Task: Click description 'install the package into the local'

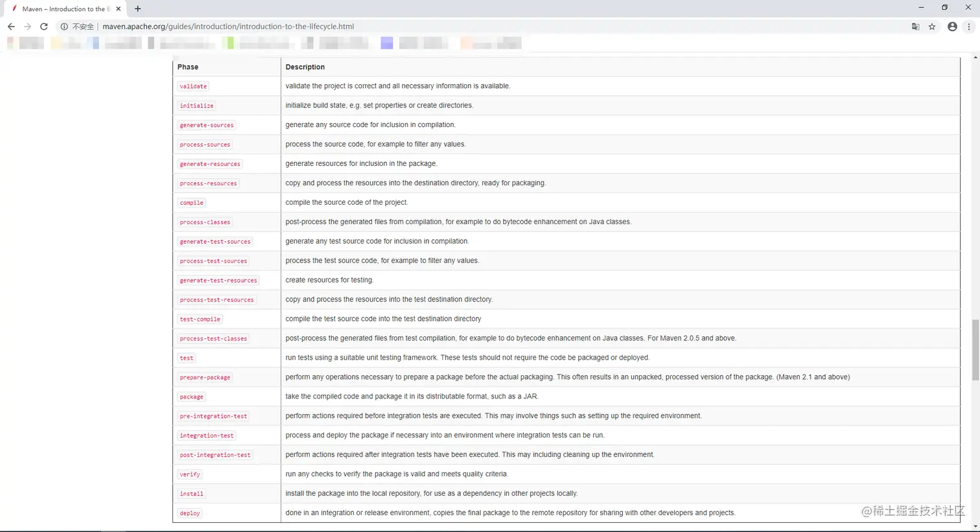Action: (x=432, y=494)
